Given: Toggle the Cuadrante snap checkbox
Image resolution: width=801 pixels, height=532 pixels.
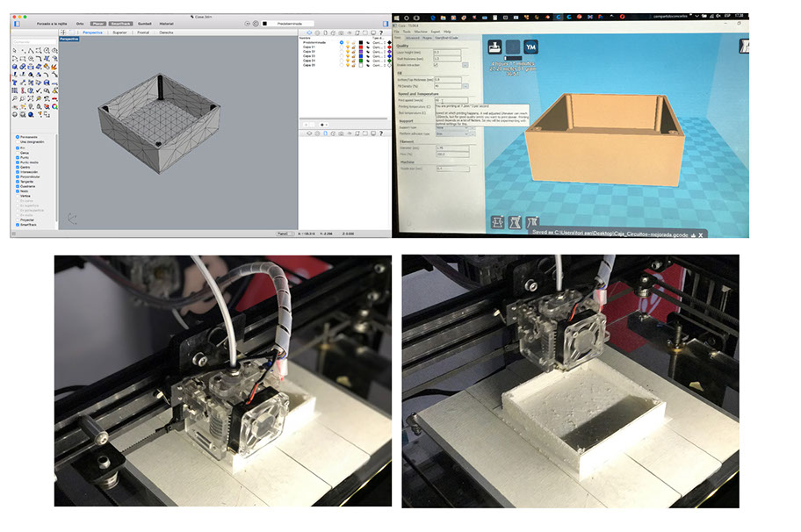Looking at the screenshot, I should tap(18, 186).
